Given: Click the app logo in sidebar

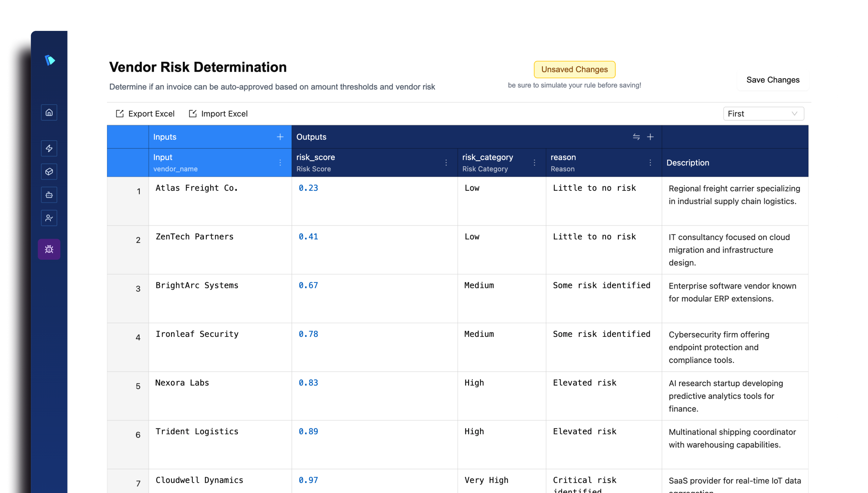Looking at the screenshot, I should point(50,60).
